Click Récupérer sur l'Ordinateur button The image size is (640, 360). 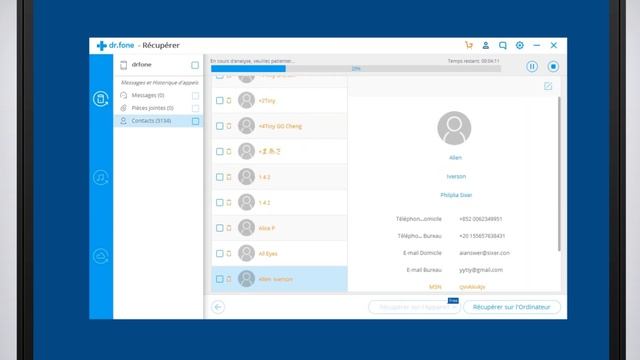pyautogui.click(x=511, y=307)
